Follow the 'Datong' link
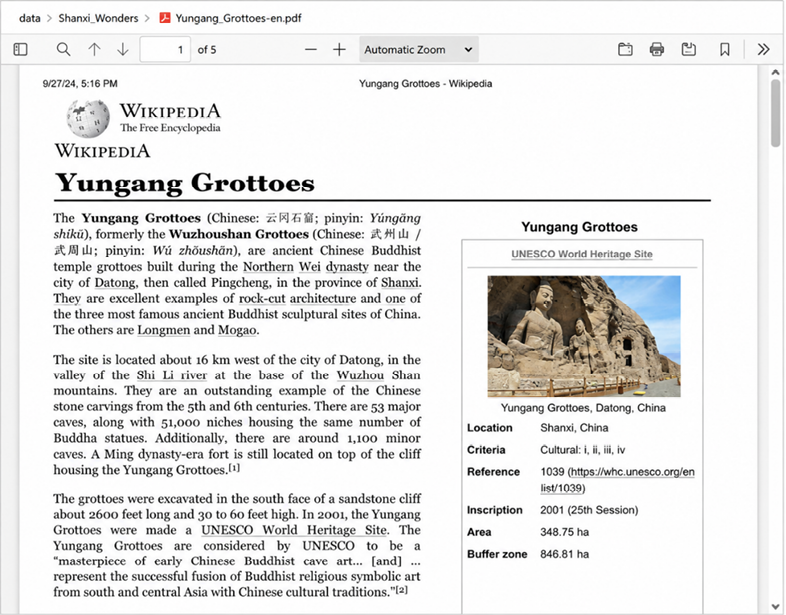786x615 pixels. [115, 283]
